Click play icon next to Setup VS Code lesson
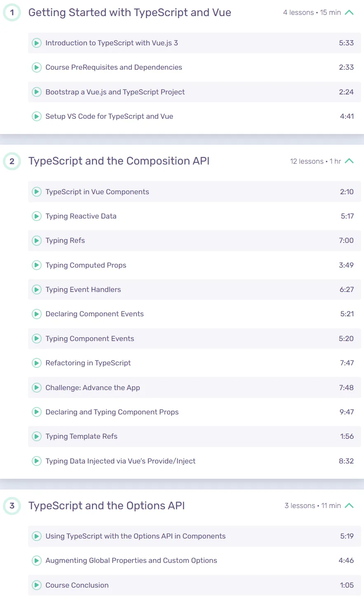The image size is (364, 600). tap(37, 116)
